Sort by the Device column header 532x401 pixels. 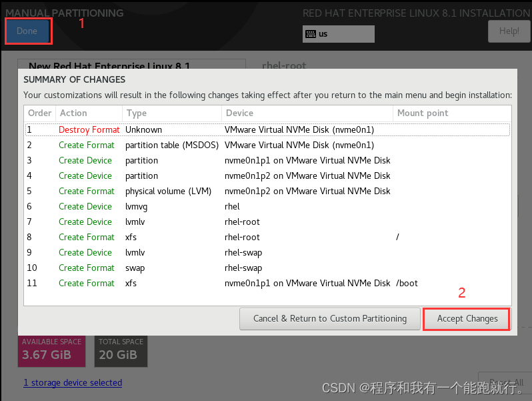coord(307,113)
